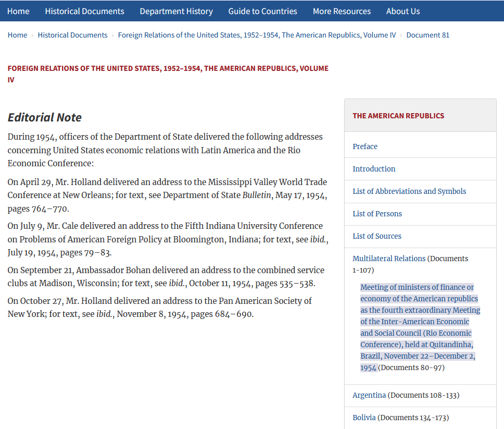Open the More Resources menu
Viewport: 504px width, 429px height.
(x=342, y=11)
